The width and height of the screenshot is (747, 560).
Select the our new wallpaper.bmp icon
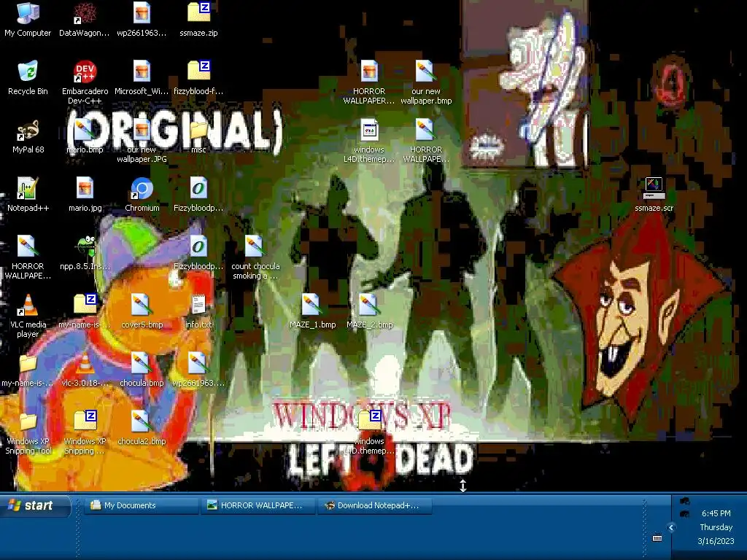point(425,71)
